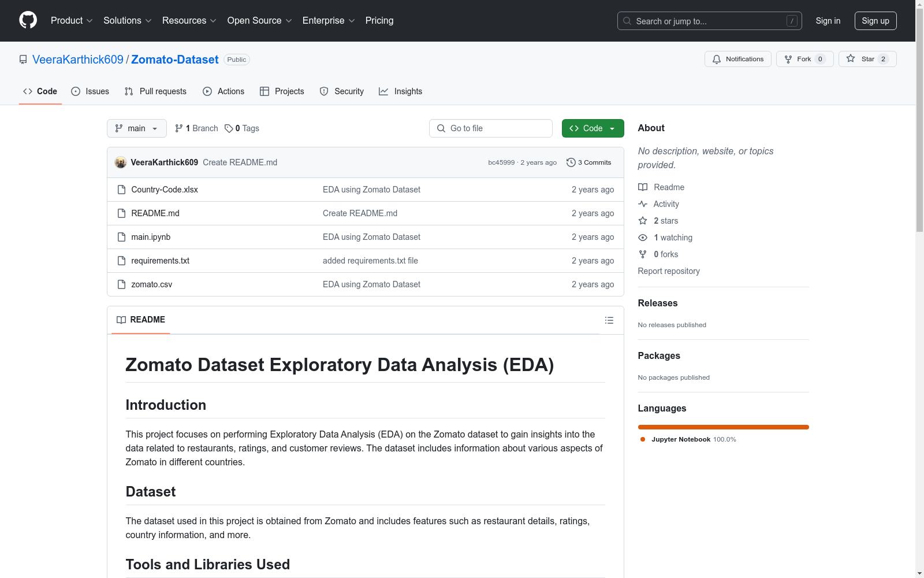The image size is (924, 578).
Task: Open the main.ipynb notebook file
Action: (151, 237)
